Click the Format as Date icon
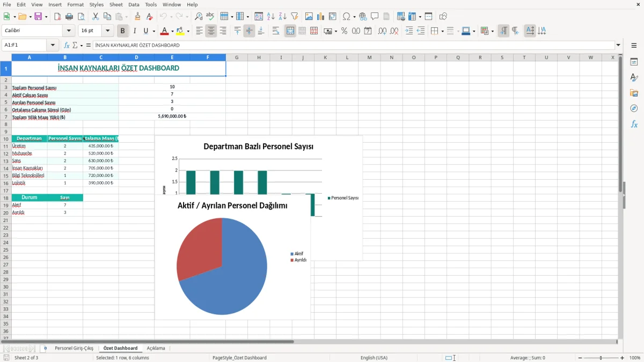This screenshot has width=644, height=362. [368, 31]
